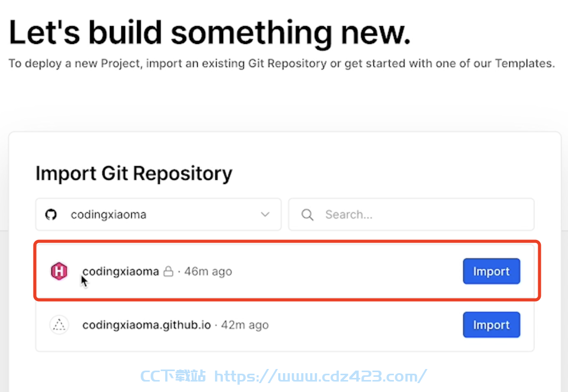Click the Let's build something new heading

tap(210, 33)
